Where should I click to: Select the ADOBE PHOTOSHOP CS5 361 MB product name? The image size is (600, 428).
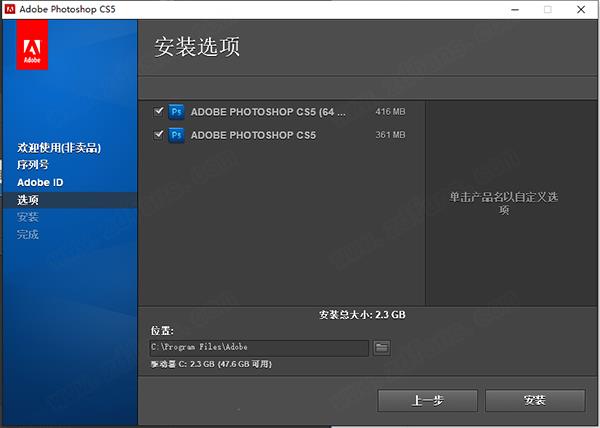coord(253,135)
